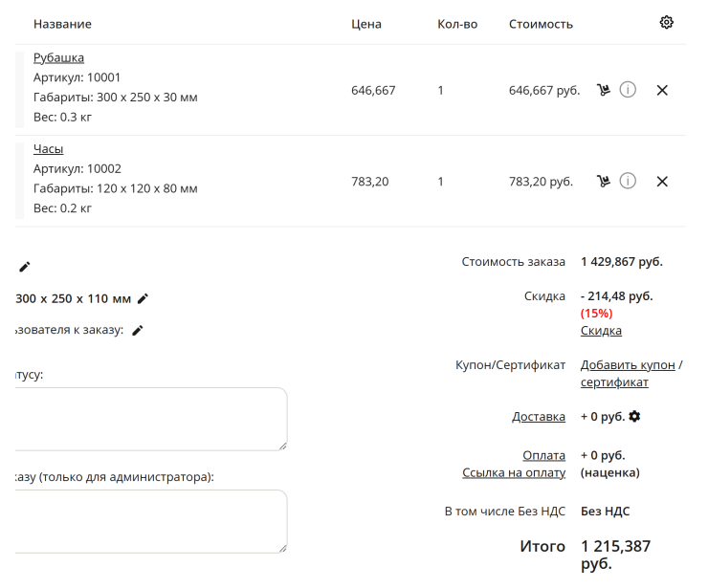708x588 pixels.
Task: Open the Рубашка product link
Action: tap(58, 57)
